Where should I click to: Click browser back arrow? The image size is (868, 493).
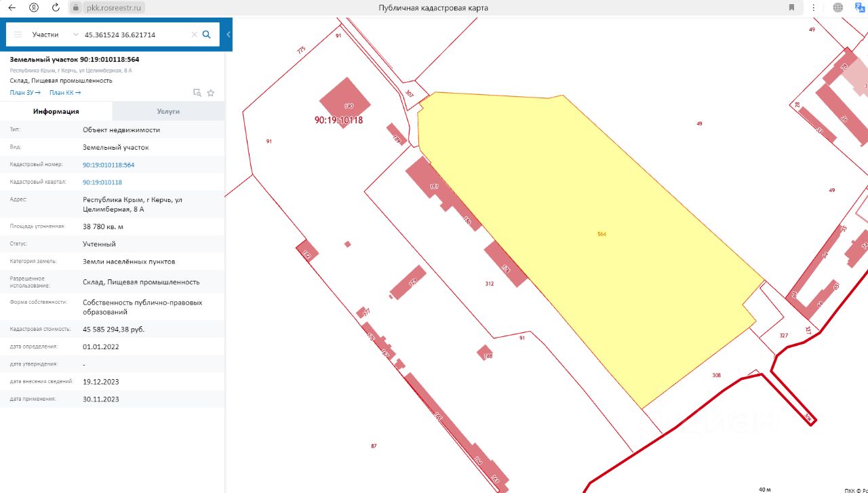coord(12,7)
